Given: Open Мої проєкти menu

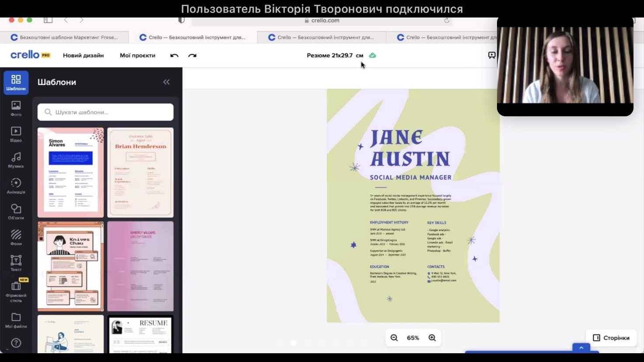Looking at the screenshot, I should click(x=137, y=56).
